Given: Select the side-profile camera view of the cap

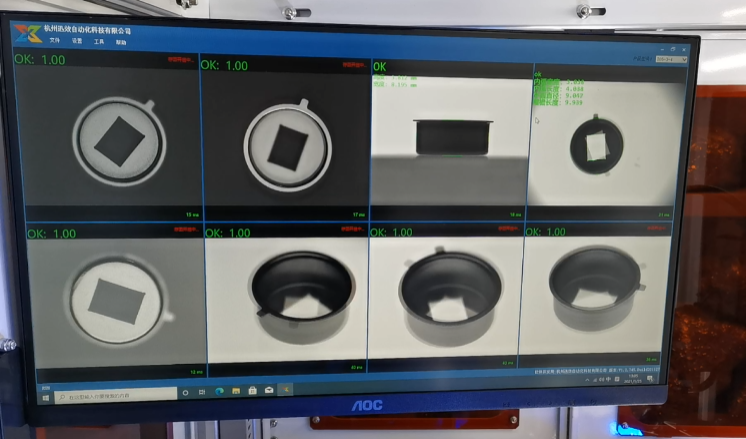Looking at the screenshot, I should (452, 141).
